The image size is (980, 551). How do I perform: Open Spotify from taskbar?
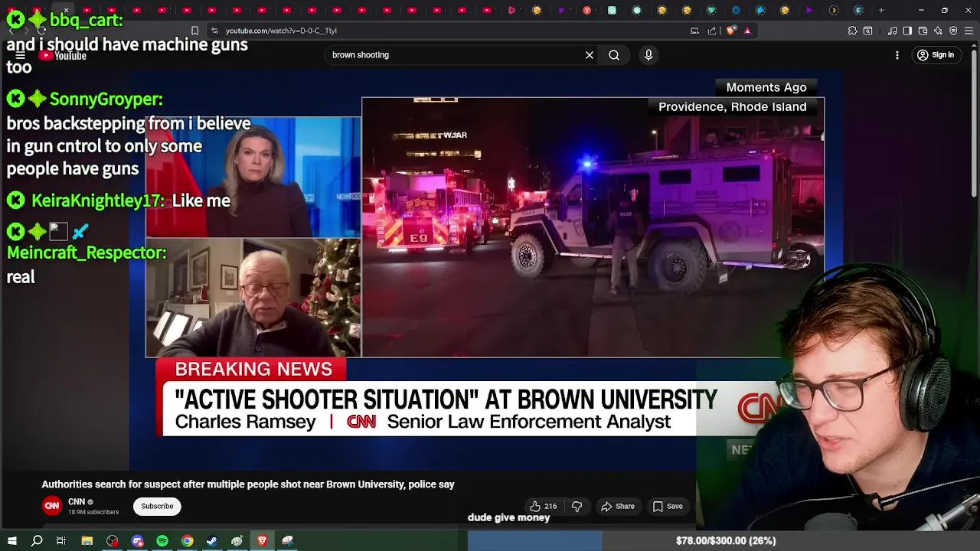[162, 541]
